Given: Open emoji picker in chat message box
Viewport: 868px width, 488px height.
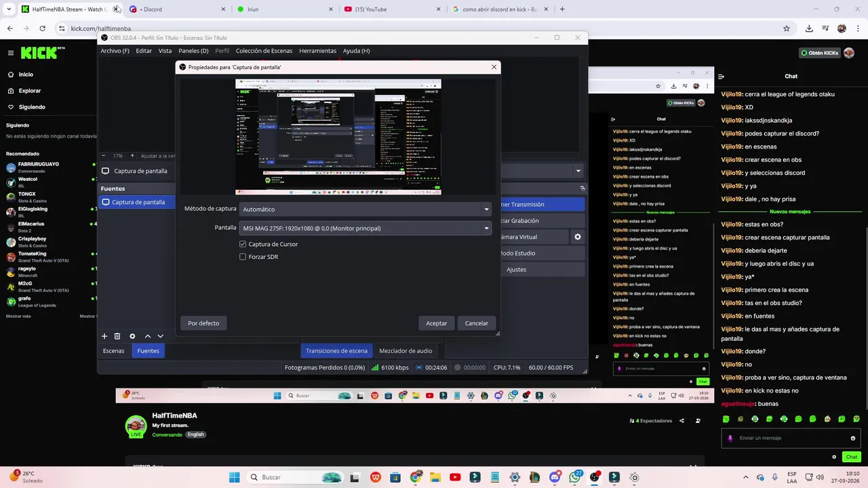Looking at the screenshot, I should point(852,438).
